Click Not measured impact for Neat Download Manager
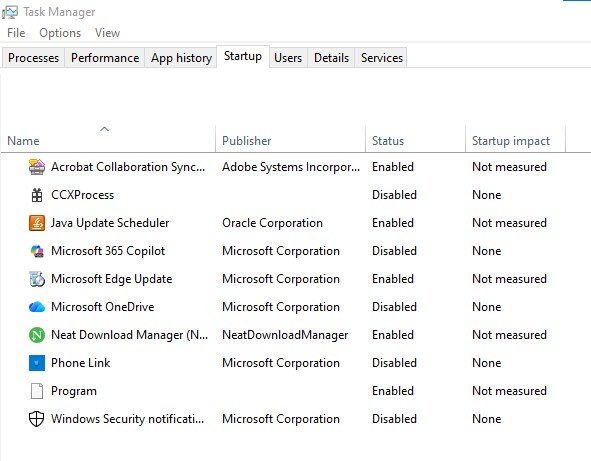This screenshot has width=591, height=461. tap(509, 335)
